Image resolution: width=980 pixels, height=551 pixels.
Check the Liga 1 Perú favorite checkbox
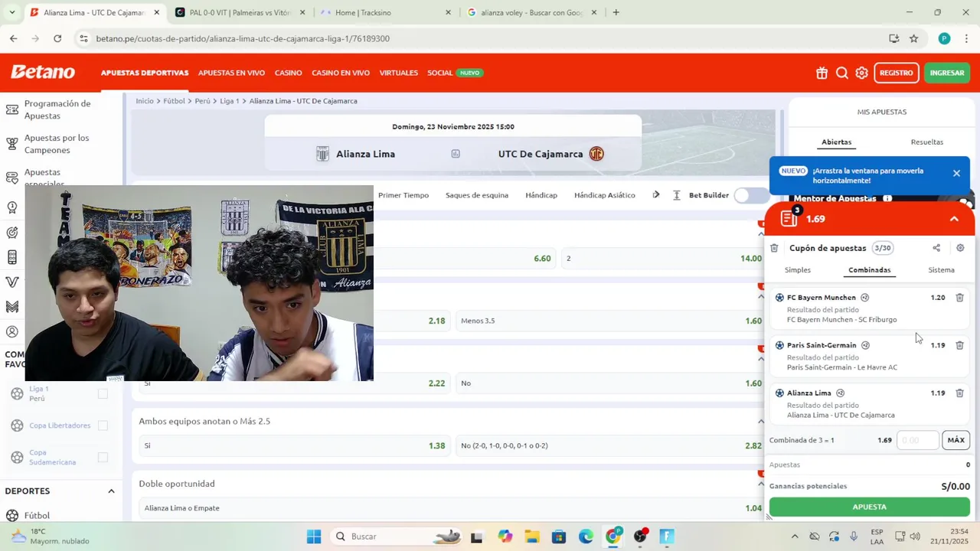click(x=103, y=393)
